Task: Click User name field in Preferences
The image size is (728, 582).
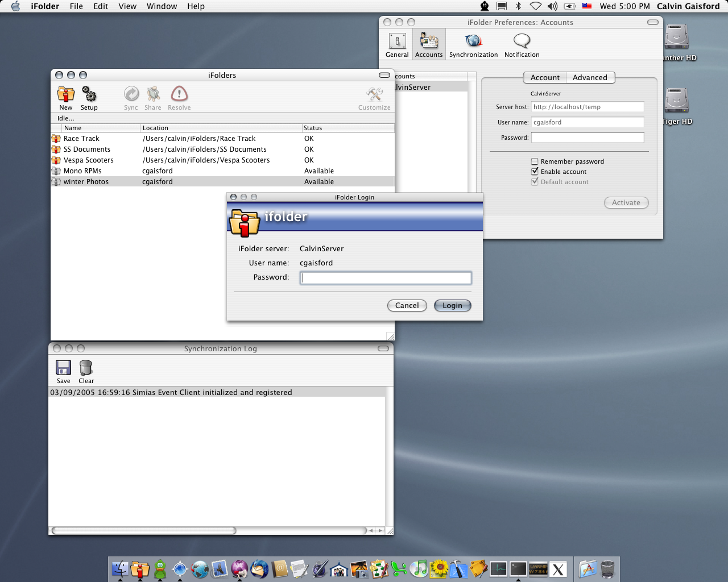Action: [x=588, y=122]
